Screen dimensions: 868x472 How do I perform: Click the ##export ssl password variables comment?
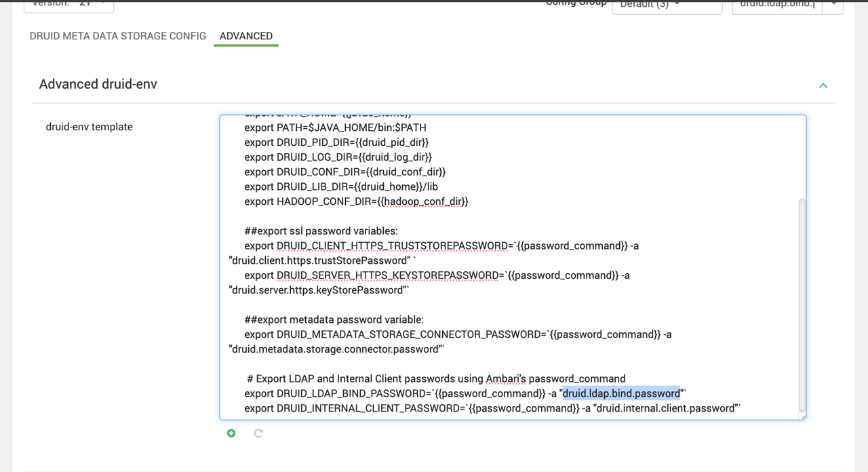click(321, 231)
